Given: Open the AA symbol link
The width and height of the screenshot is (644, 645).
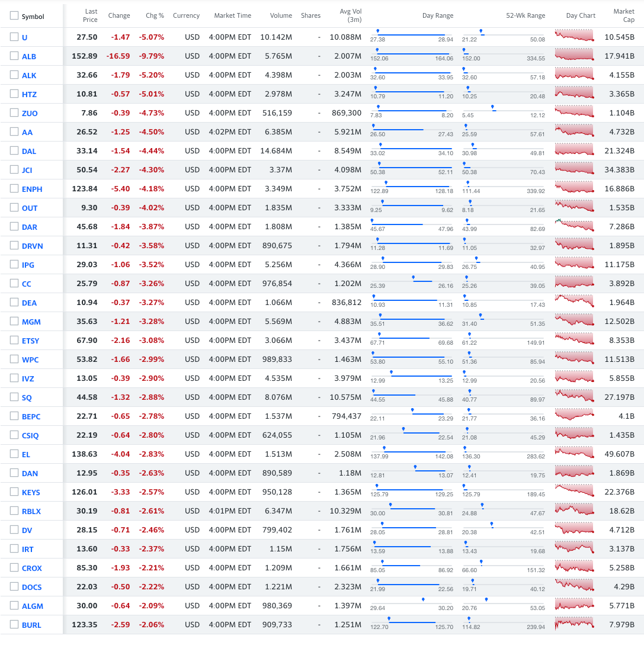Looking at the screenshot, I should (27, 132).
